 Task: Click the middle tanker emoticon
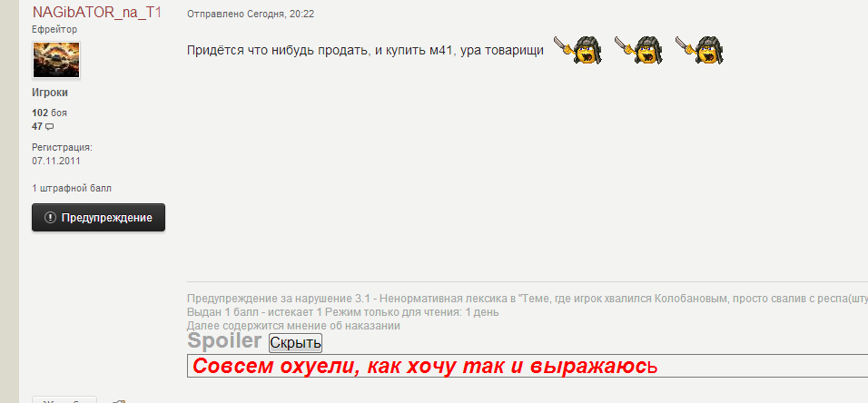click(x=639, y=50)
